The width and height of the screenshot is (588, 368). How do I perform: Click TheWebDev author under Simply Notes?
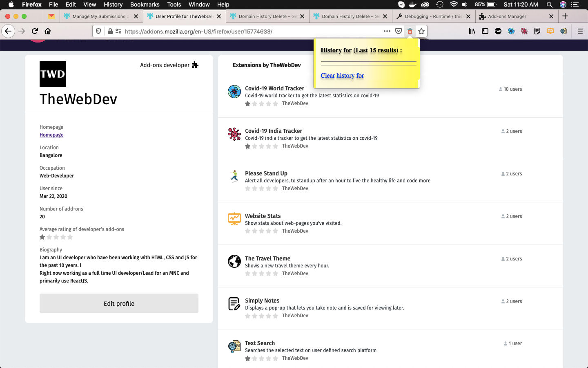point(295,316)
